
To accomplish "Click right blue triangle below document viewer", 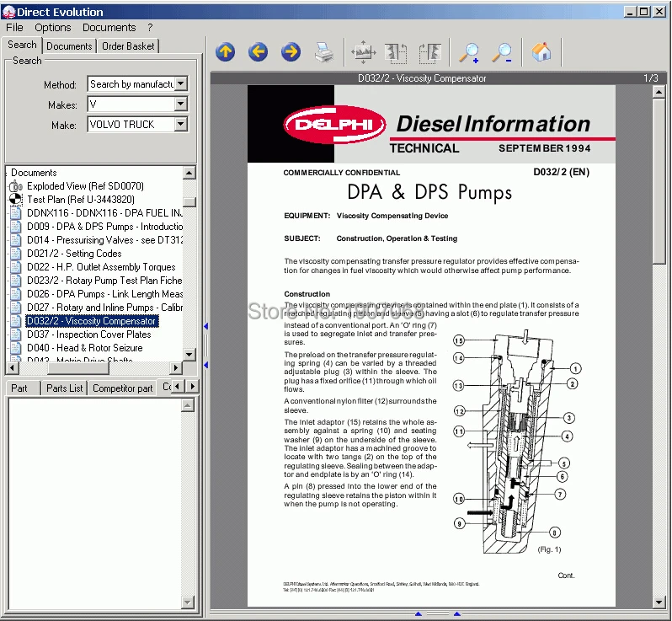I will tap(457, 614).
